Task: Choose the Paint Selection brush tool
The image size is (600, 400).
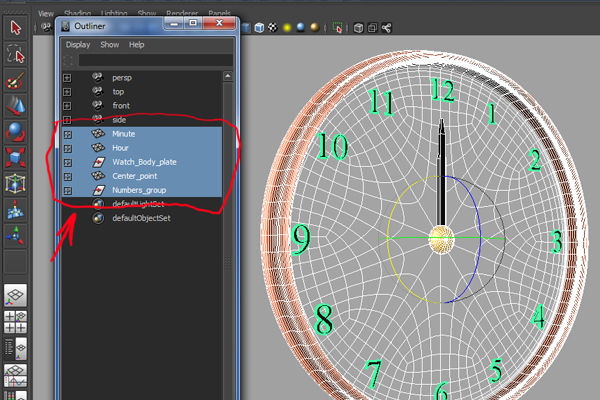Action: click(x=15, y=80)
